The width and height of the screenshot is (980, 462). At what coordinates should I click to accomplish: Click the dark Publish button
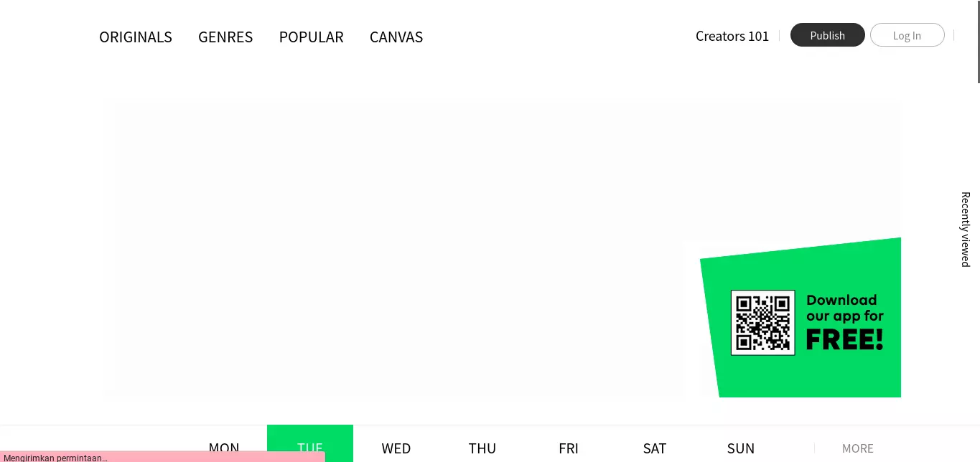(828, 35)
